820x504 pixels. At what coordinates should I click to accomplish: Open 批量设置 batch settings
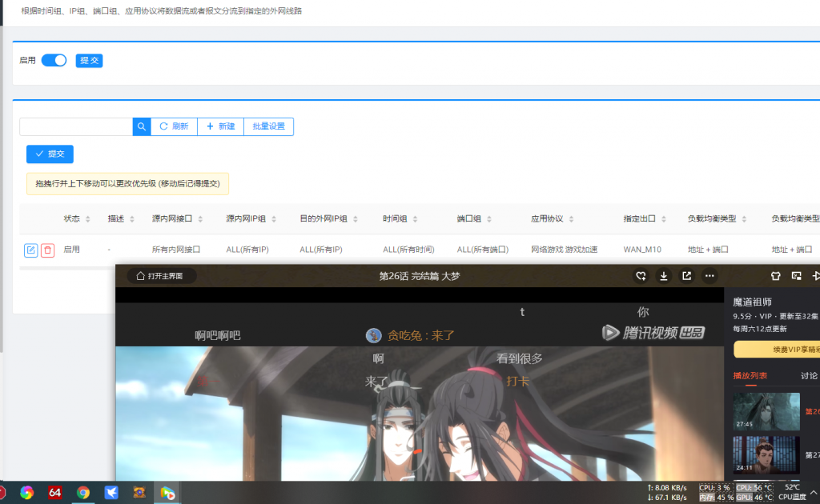pos(269,126)
